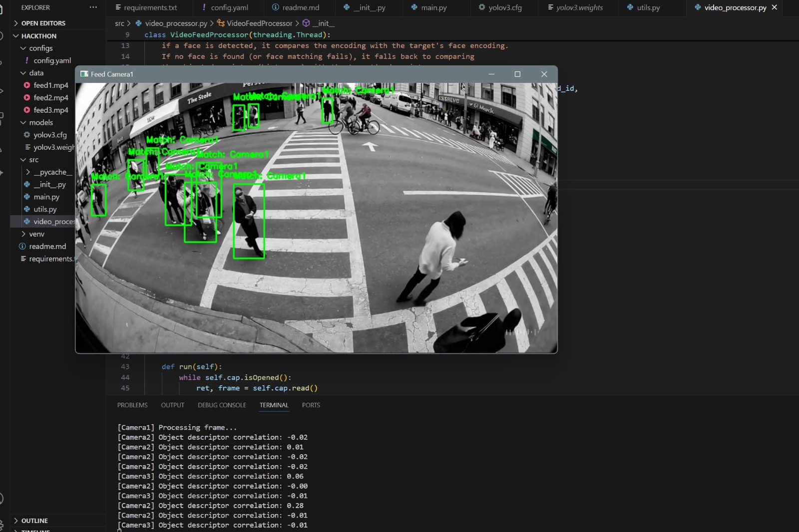Click the info icon next to readme.md
The image size is (799, 532).
[x=22, y=246]
